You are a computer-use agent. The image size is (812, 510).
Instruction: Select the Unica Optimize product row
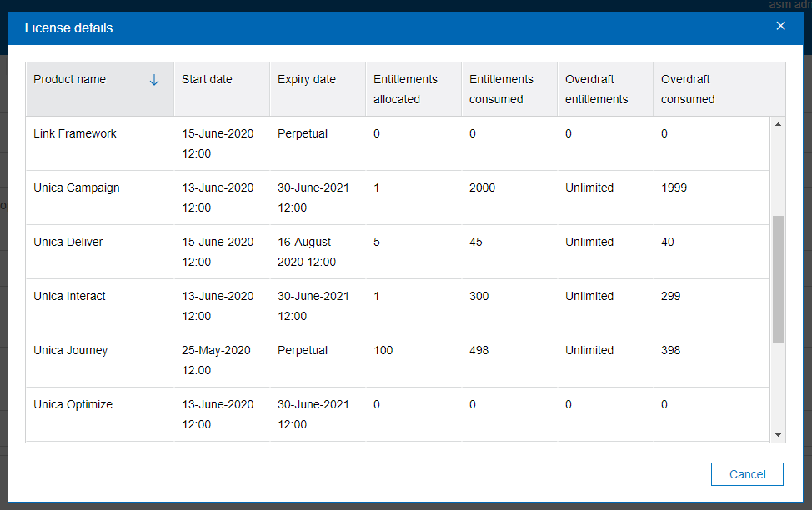tap(73, 405)
